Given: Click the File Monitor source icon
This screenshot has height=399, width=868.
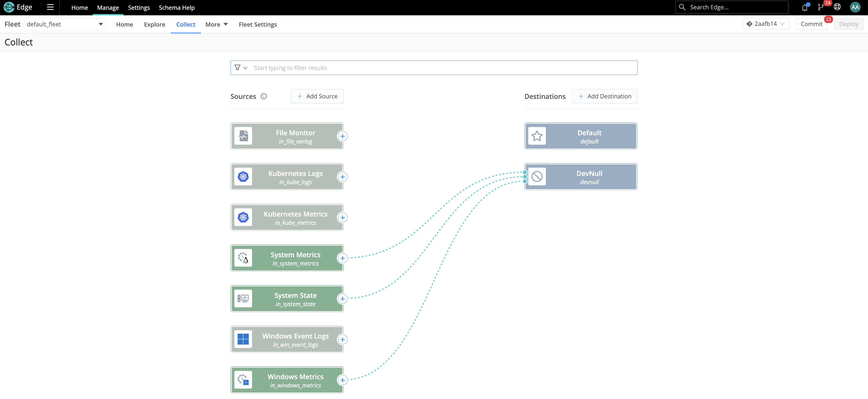Looking at the screenshot, I should [244, 136].
